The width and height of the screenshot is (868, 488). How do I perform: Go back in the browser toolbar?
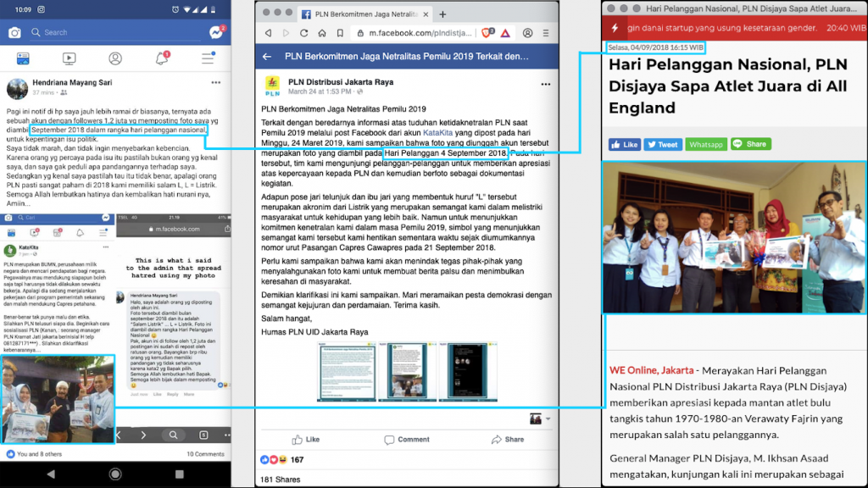(269, 33)
